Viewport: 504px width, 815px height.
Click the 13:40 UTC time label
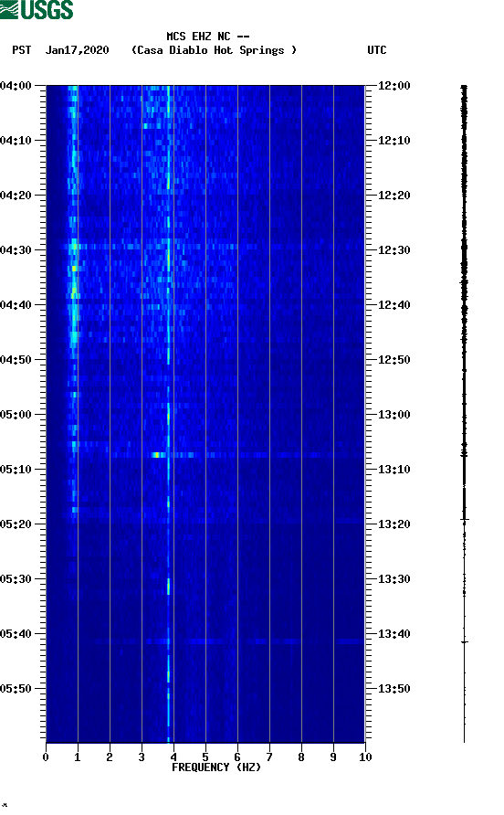point(394,633)
